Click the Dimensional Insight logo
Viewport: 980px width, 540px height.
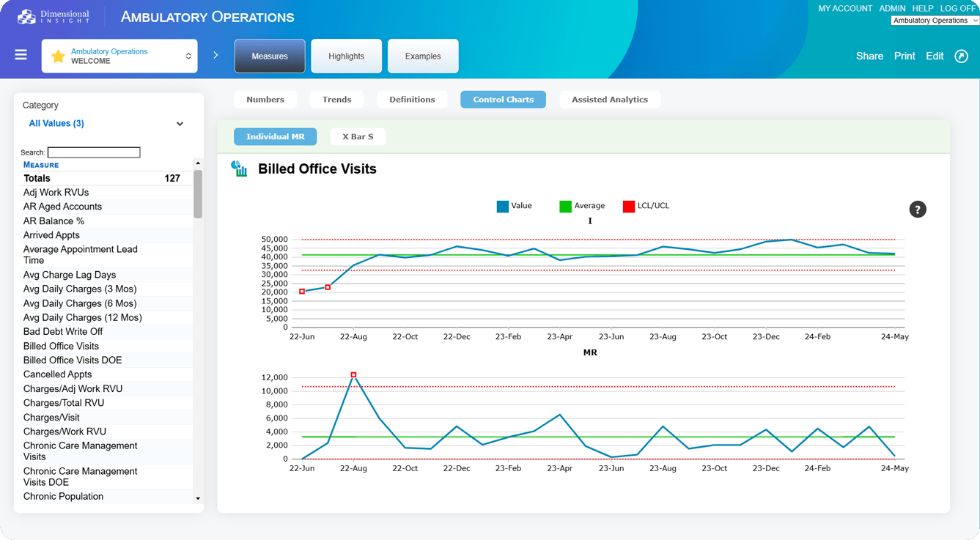[x=54, y=17]
